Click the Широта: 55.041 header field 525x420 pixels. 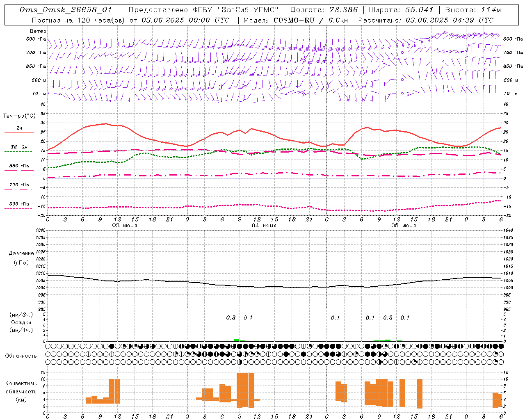[x=401, y=10]
